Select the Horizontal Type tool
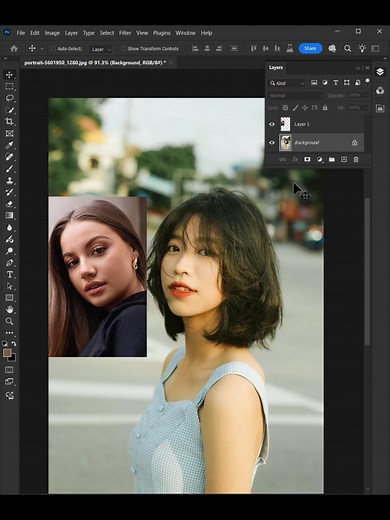 9,274
